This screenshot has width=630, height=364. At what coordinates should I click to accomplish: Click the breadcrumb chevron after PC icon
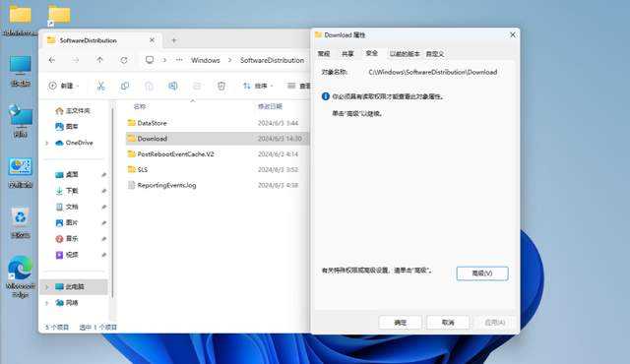click(x=164, y=60)
